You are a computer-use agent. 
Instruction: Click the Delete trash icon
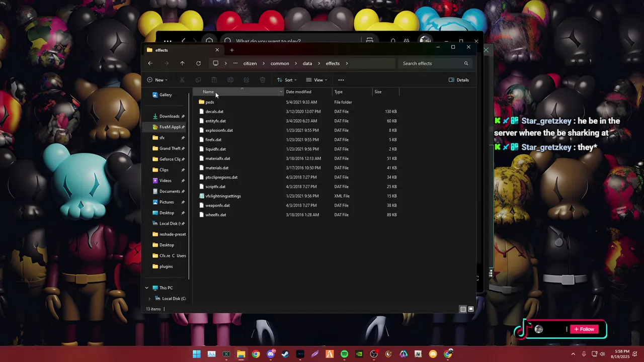pos(263,80)
